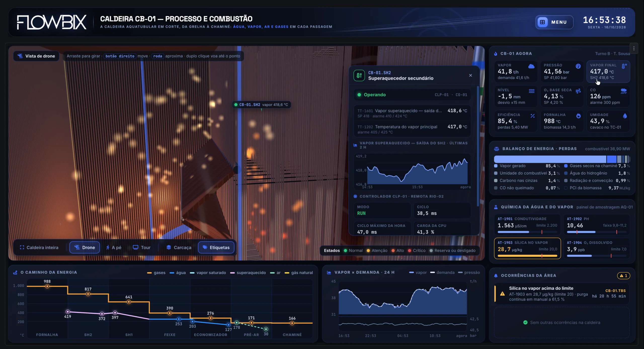Click the TT-1202 Temperatura do vapor principal row

412,129
